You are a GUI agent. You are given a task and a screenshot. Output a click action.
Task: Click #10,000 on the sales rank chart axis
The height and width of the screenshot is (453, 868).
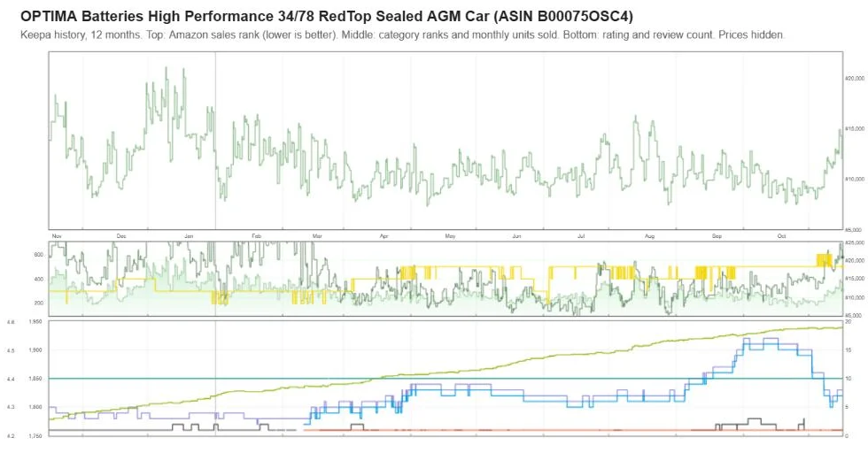854,180
